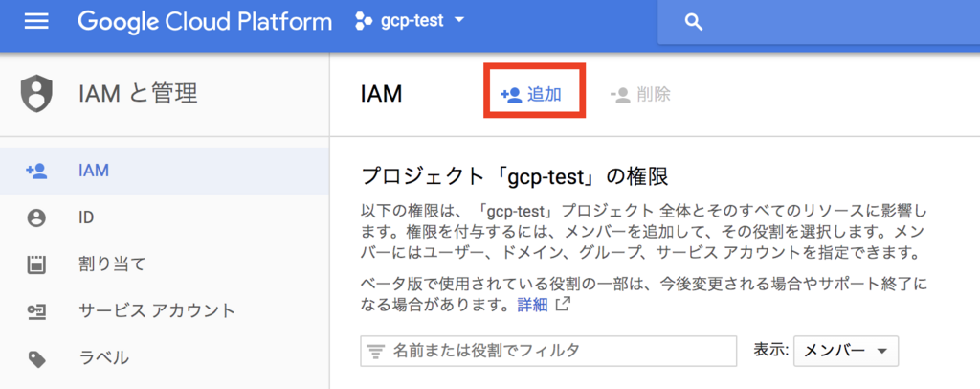Click the external link icon beside 詳細
The height and width of the screenshot is (389, 980).
point(563,305)
